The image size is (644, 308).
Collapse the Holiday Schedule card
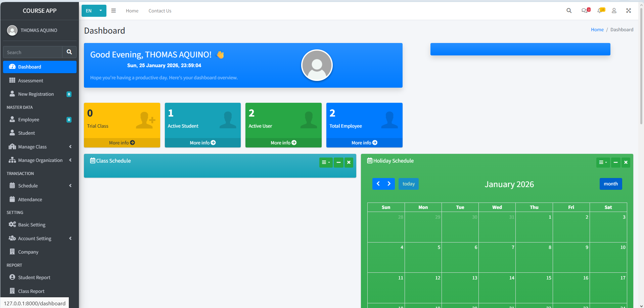pyautogui.click(x=615, y=163)
